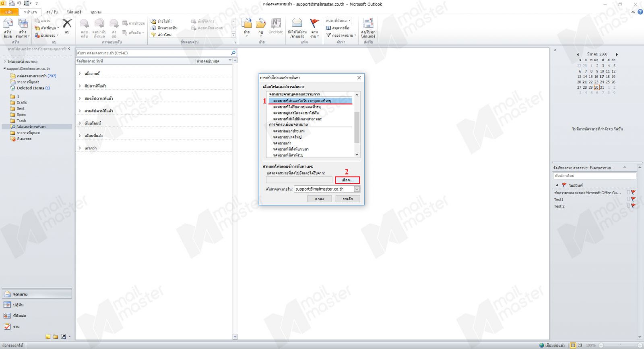Click the Follow Up red flag icon
The image size is (644, 349).
point(314,23)
